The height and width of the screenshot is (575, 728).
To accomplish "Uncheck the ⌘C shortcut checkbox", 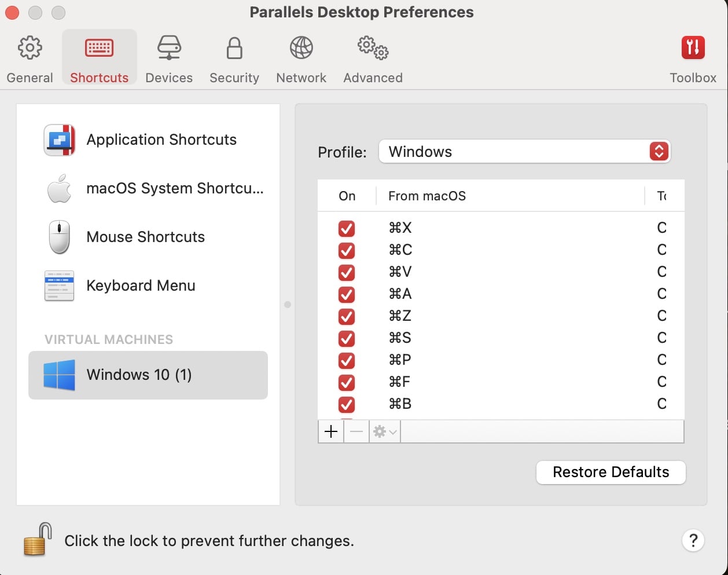I will pos(347,251).
